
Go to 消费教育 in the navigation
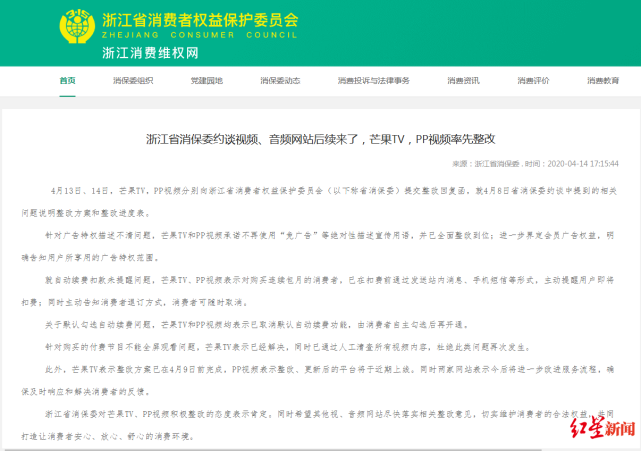click(x=603, y=81)
